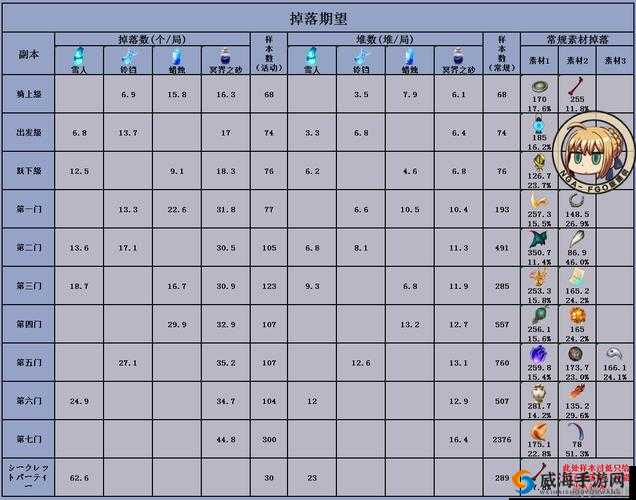This screenshot has height=500, width=636.
Task: Select the purple flame material icon above 259.8
Action: tap(539, 354)
